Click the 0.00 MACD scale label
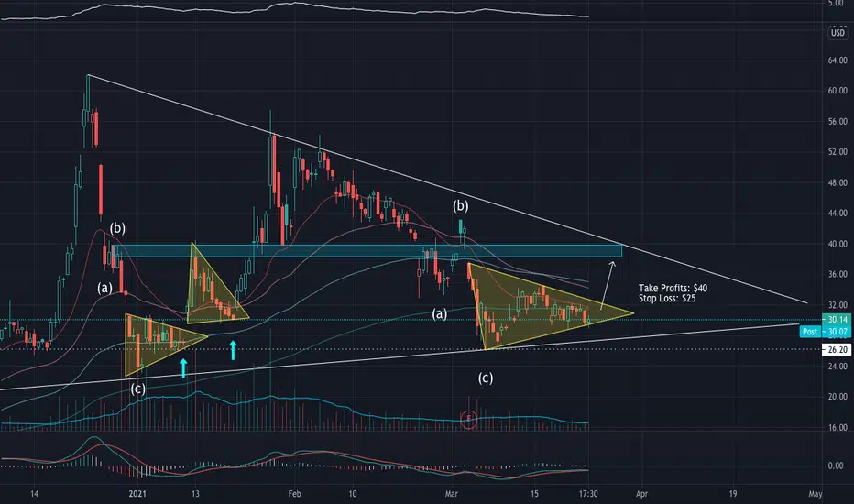The image size is (854, 504). (836, 466)
